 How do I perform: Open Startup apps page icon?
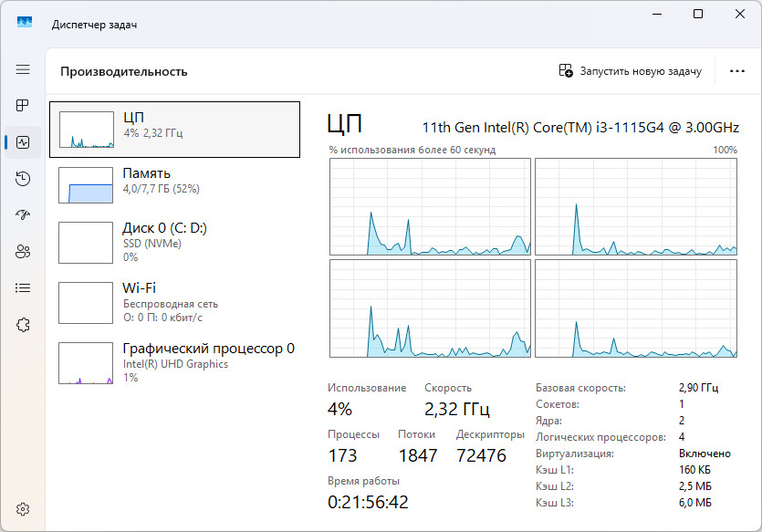[23, 214]
